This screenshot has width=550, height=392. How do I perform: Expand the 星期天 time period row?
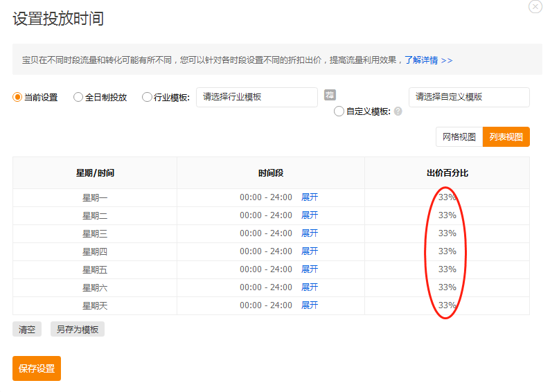pos(310,305)
